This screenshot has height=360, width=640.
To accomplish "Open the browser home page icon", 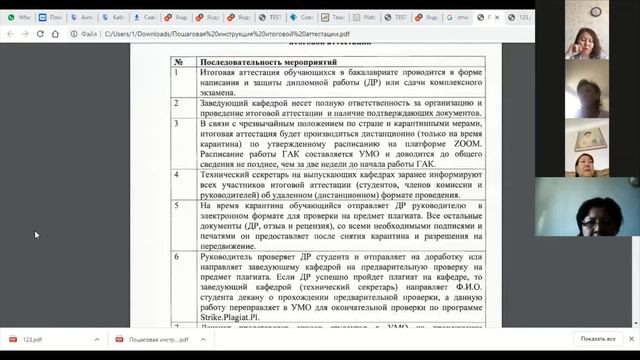I will tap(55, 34).
